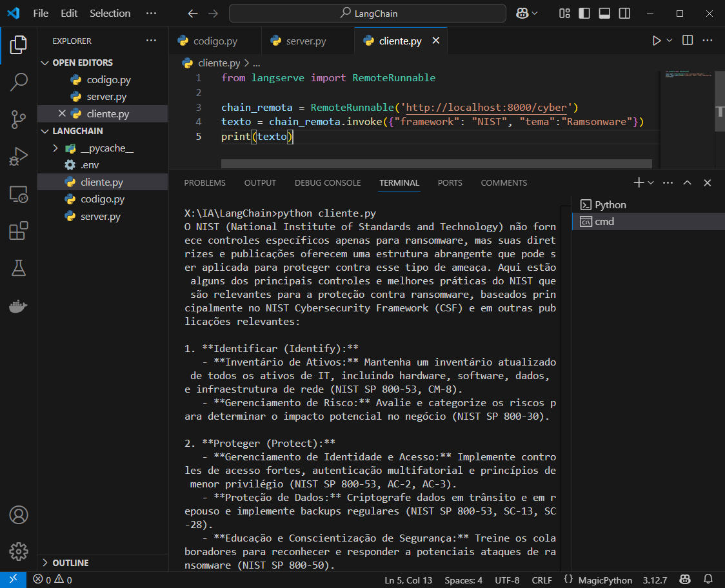Screen dimensions: 725x588
Task: Switch to the Problems panel tab
Action: 205,182
